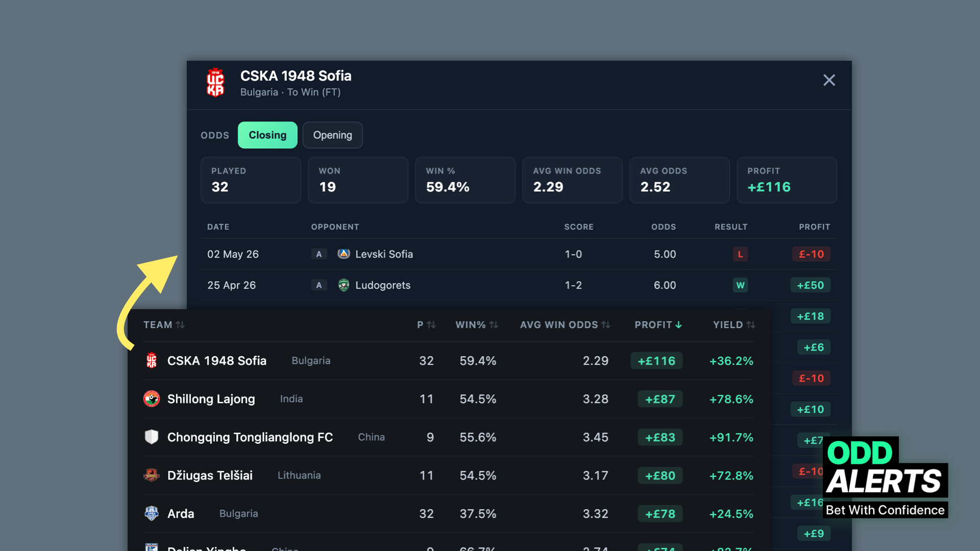Click the +91.7% yield value
The height and width of the screenshot is (551, 980).
click(731, 437)
